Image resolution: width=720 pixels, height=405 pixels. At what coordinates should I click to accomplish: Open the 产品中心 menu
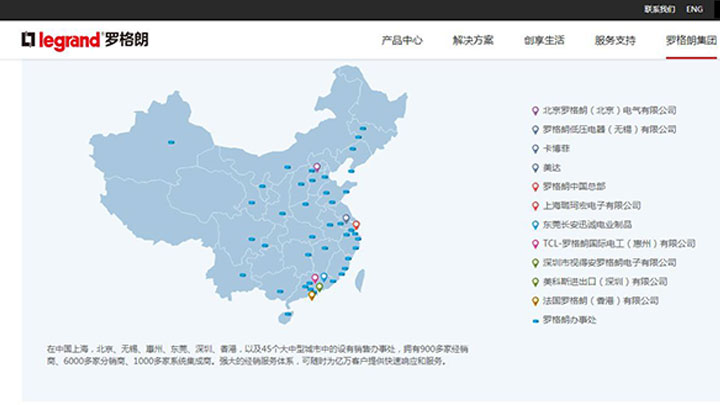[402, 41]
